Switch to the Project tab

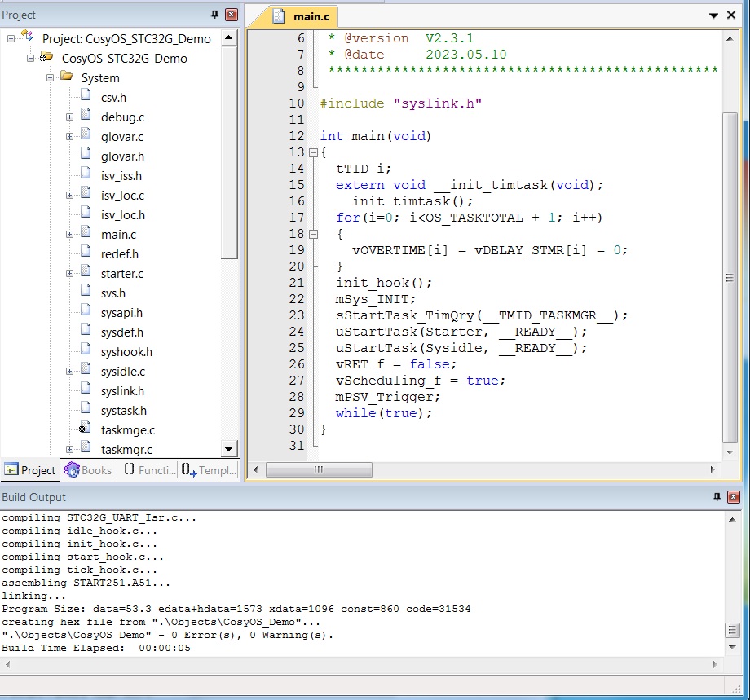30,470
